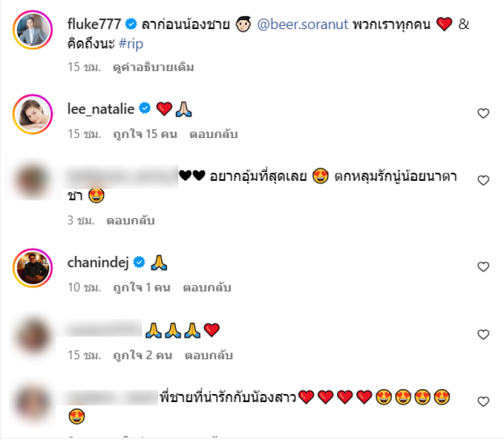This screenshot has height=440, width=504.
Task: Open the @beer.soranut mention link
Action: point(303,25)
